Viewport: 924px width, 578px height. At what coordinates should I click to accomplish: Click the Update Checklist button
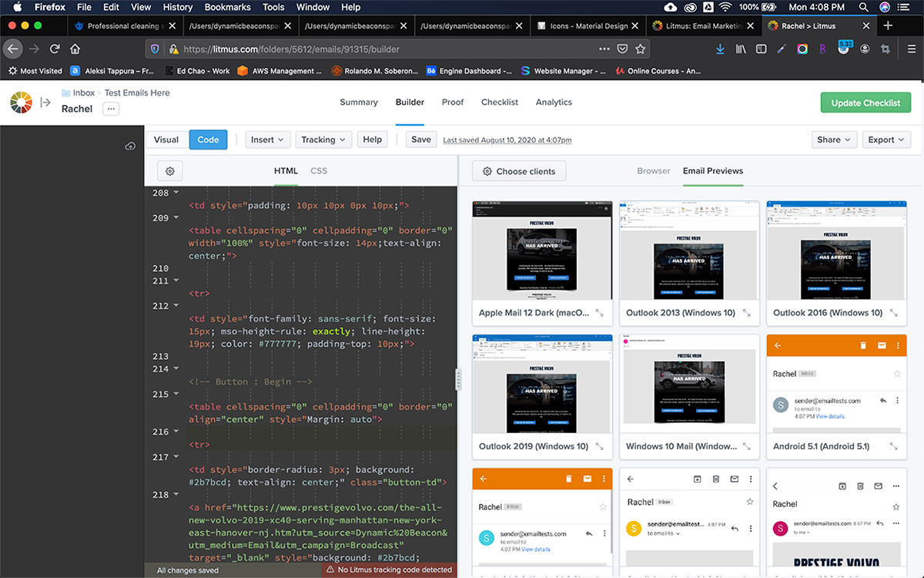coord(865,102)
